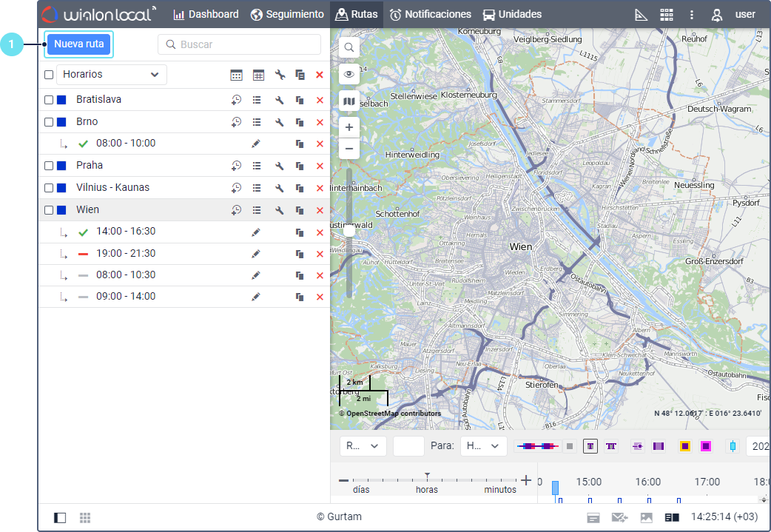The width and height of the screenshot is (771, 532).
Task: Copy the Praha route
Action: coord(300,166)
